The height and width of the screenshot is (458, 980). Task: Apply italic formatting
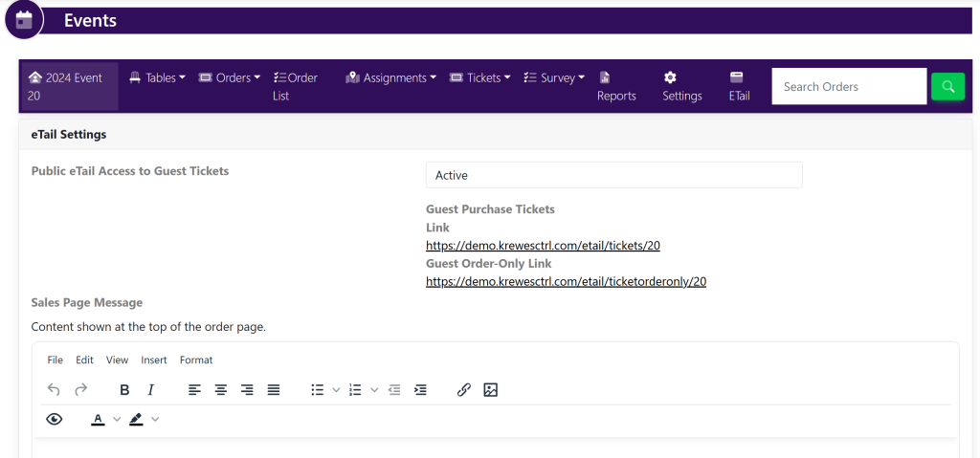150,390
